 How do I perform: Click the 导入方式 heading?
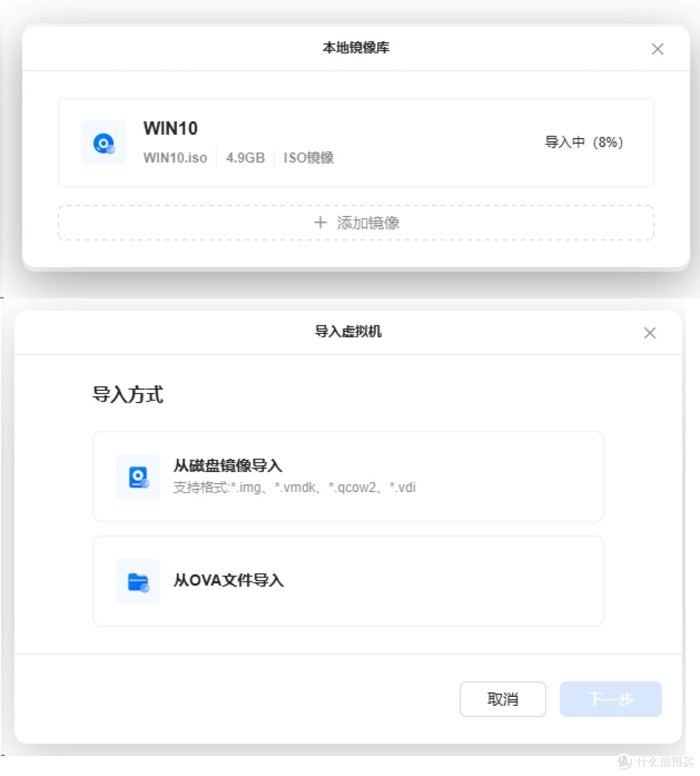(x=128, y=394)
